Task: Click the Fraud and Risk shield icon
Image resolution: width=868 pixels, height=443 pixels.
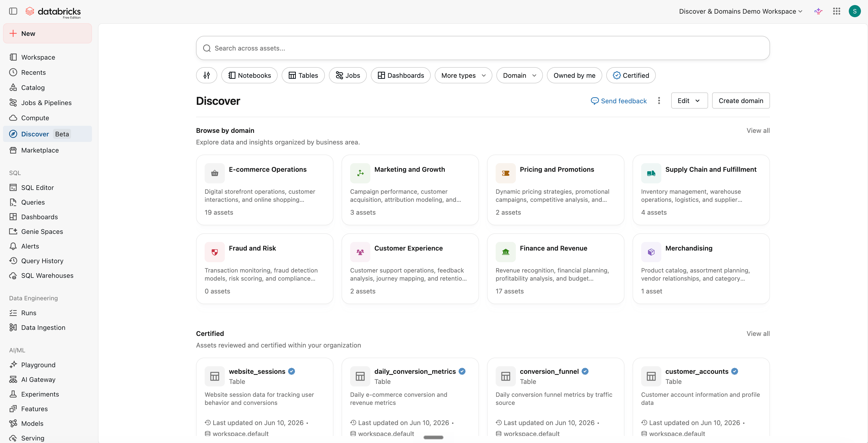Action: point(215,252)
